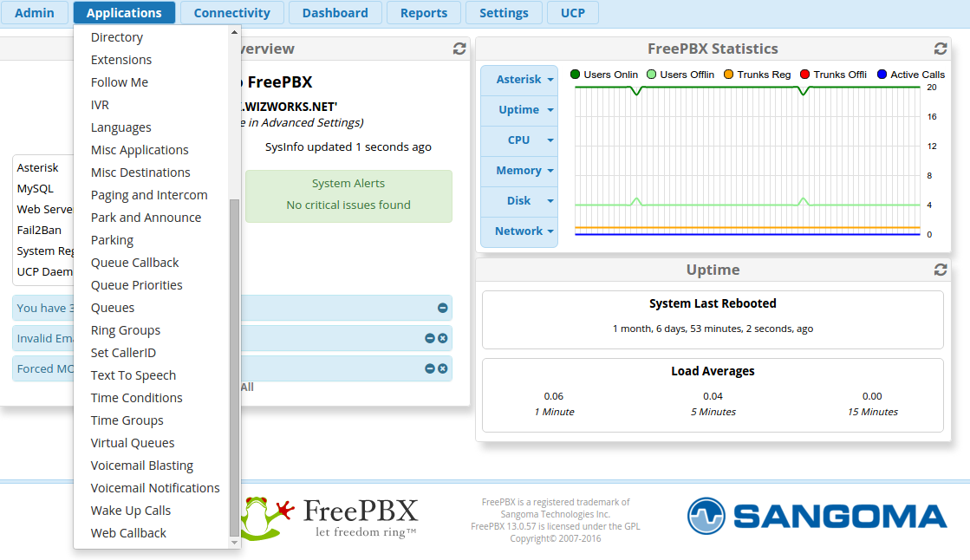Refresh the FreePBX Statistics panel
Image resolution: width=970 pixels, height=560 pixels.
click(941, 49)
